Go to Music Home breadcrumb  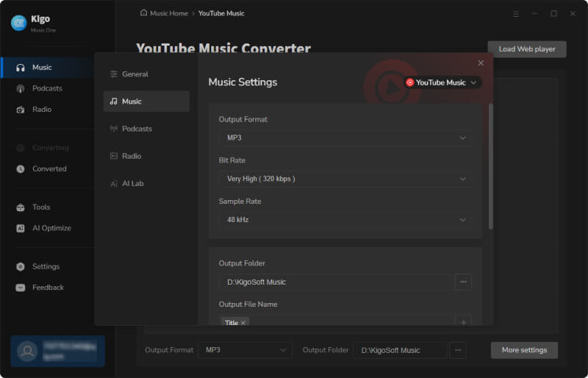pos(169,13)
